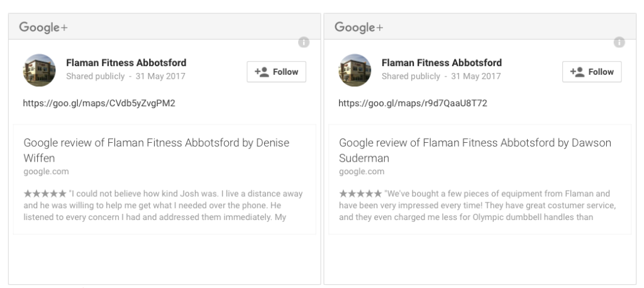Click the 31 May 2017 date on the left post
This screenshot has height=288, width=644.
(x=160, y=77)
